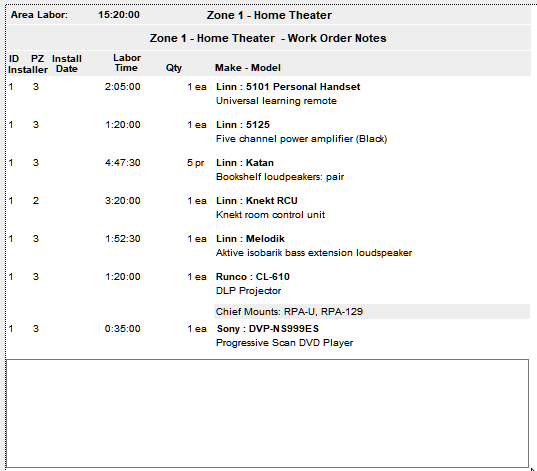This screenshot has height=471, width=537.
Task: Select 'Sony : DVP-NS999ES' item
Action: tap(268, 329)
